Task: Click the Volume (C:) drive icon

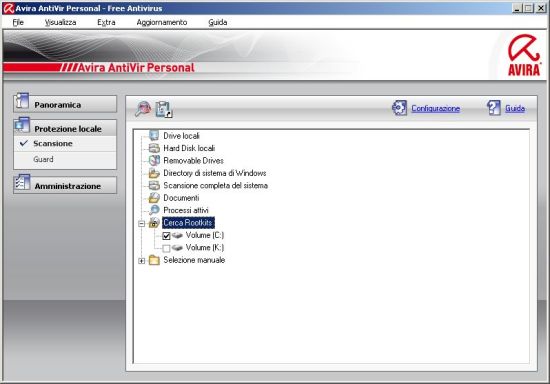Action: click(x=177, y=235)
